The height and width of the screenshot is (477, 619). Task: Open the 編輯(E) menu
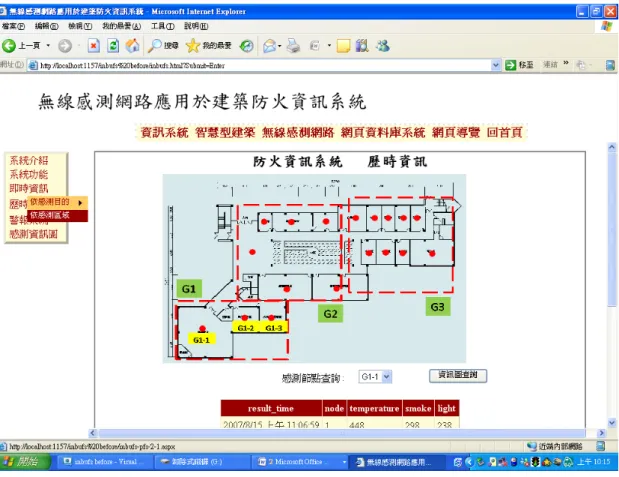46,26
